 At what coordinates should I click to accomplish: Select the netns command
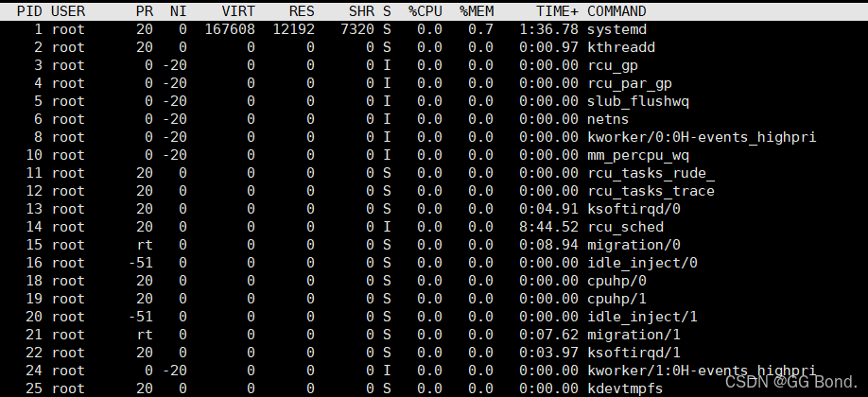click(608, 119)
